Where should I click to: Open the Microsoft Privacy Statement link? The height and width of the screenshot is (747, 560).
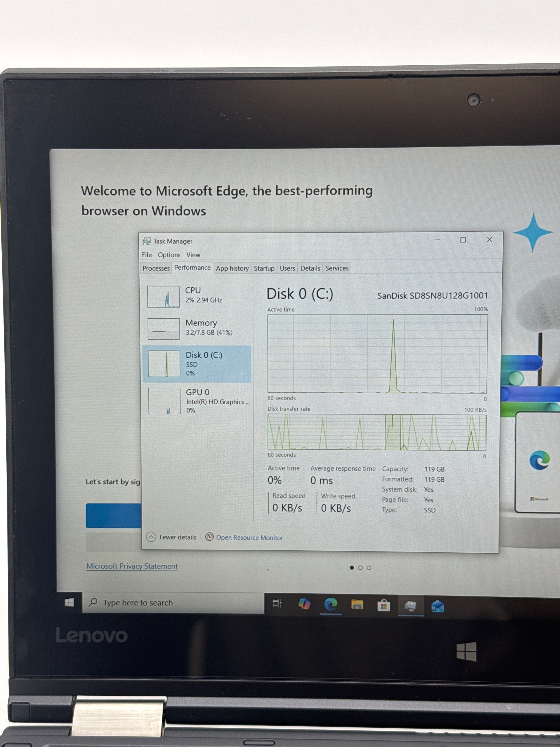pyautogui.click(x=132, y=566)
